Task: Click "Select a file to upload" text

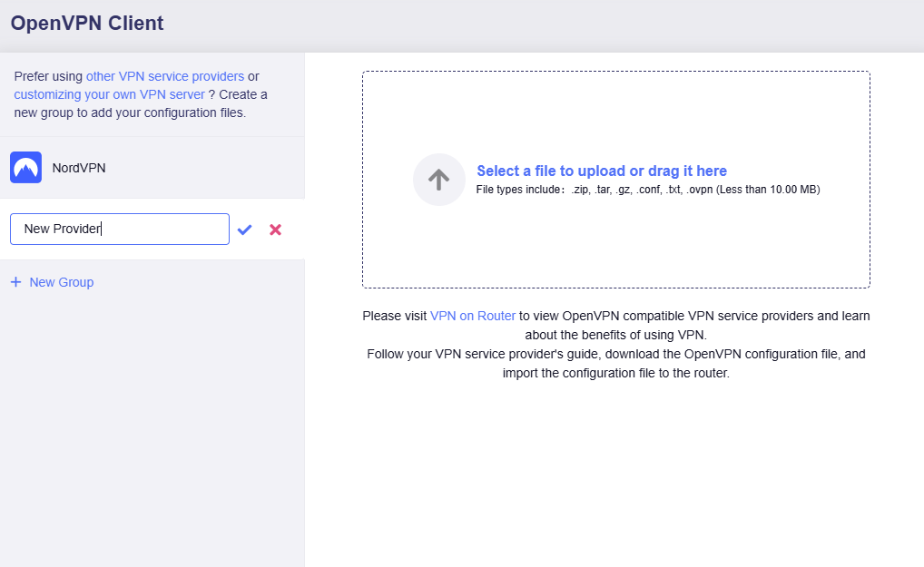Action: point(601,171)
